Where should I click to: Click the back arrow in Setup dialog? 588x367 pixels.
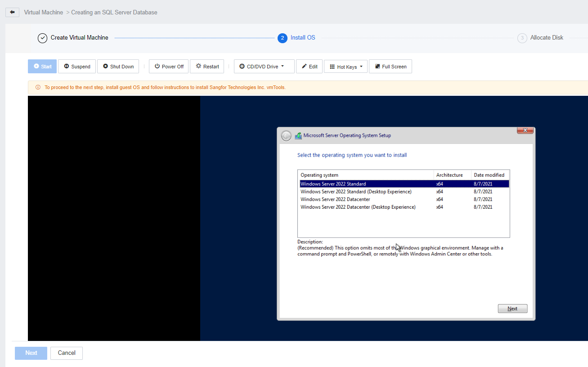tap(286, 135)
